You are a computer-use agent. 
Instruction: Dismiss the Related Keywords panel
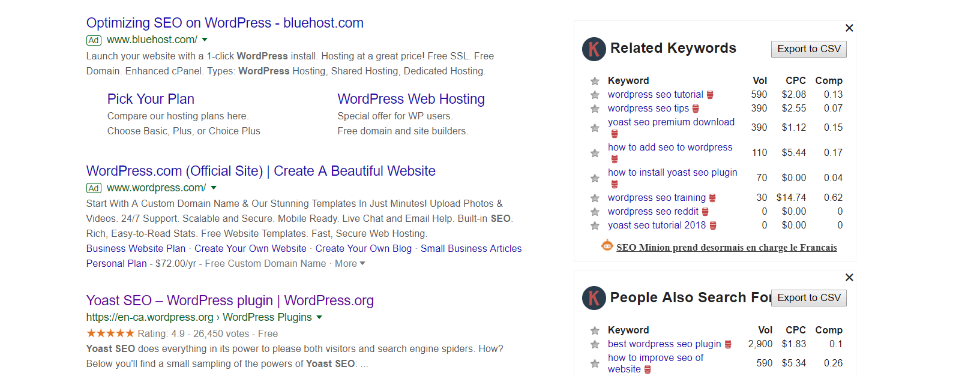[x=849, y=28]
